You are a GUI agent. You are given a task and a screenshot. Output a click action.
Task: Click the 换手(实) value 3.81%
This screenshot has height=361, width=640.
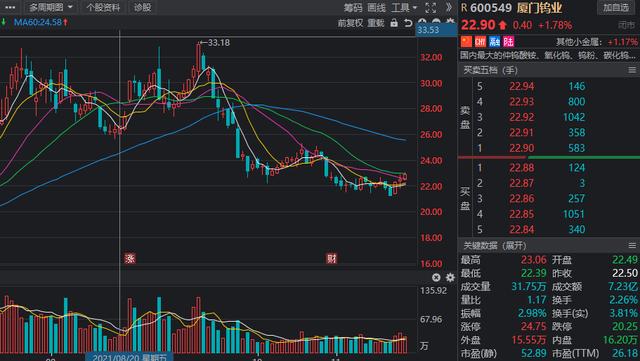coord(623,313)
